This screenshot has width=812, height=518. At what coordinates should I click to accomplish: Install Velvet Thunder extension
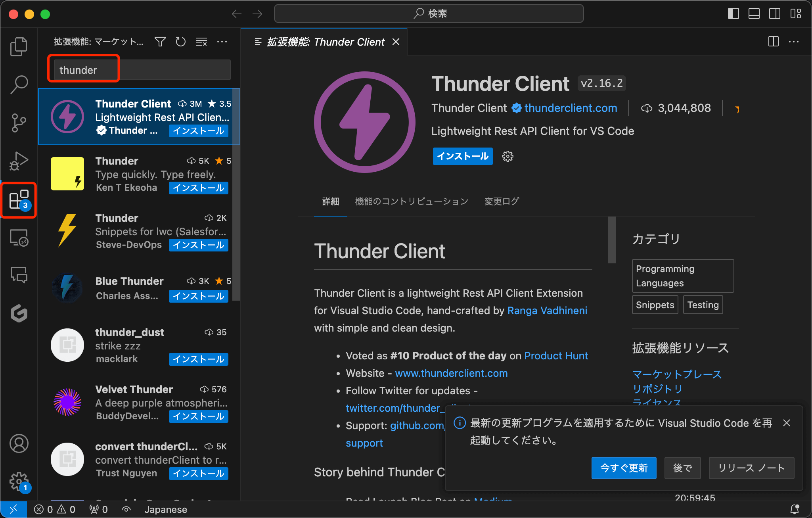198,416
